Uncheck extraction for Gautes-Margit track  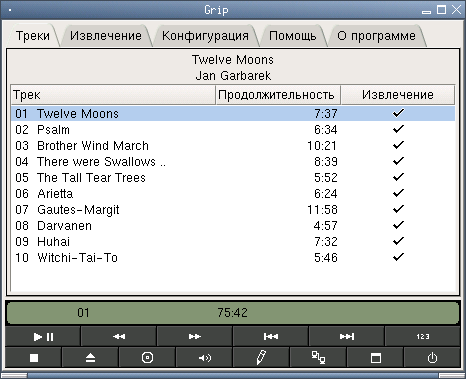point(398,209)
